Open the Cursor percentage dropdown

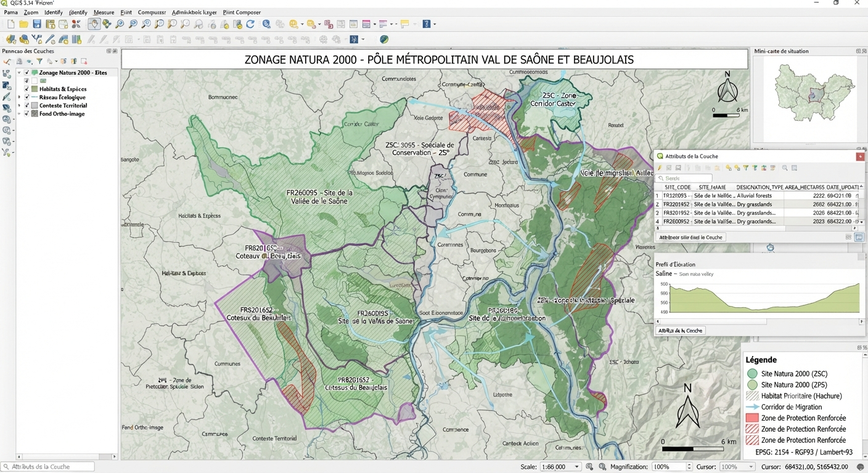[751, 467]
